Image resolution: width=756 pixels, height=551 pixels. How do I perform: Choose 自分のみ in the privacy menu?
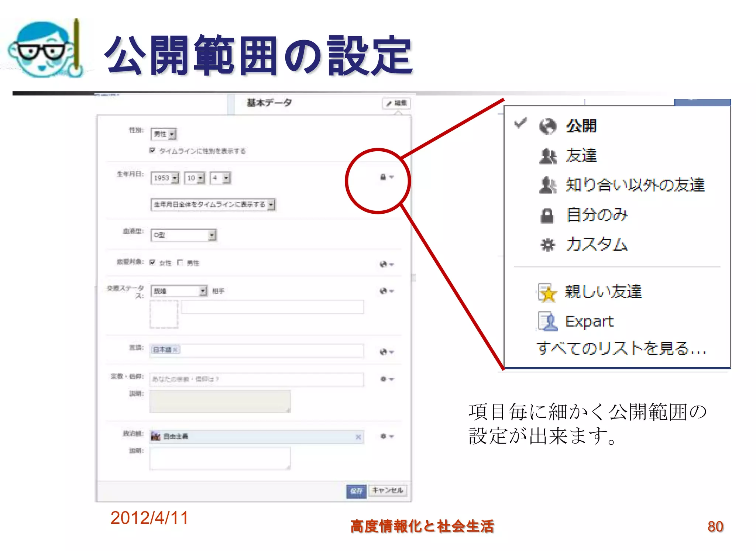597,215
